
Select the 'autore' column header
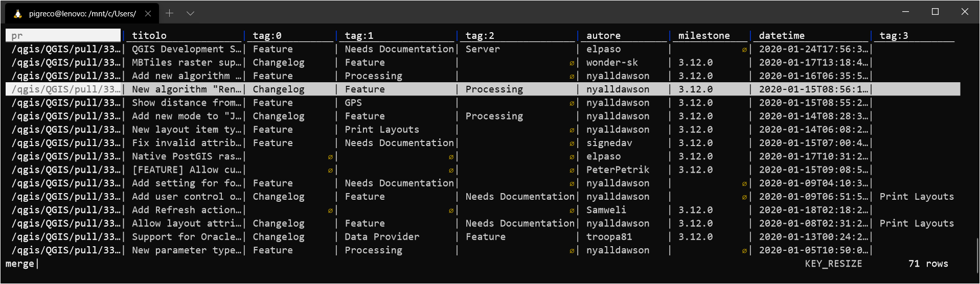click(x=603, y=36)
